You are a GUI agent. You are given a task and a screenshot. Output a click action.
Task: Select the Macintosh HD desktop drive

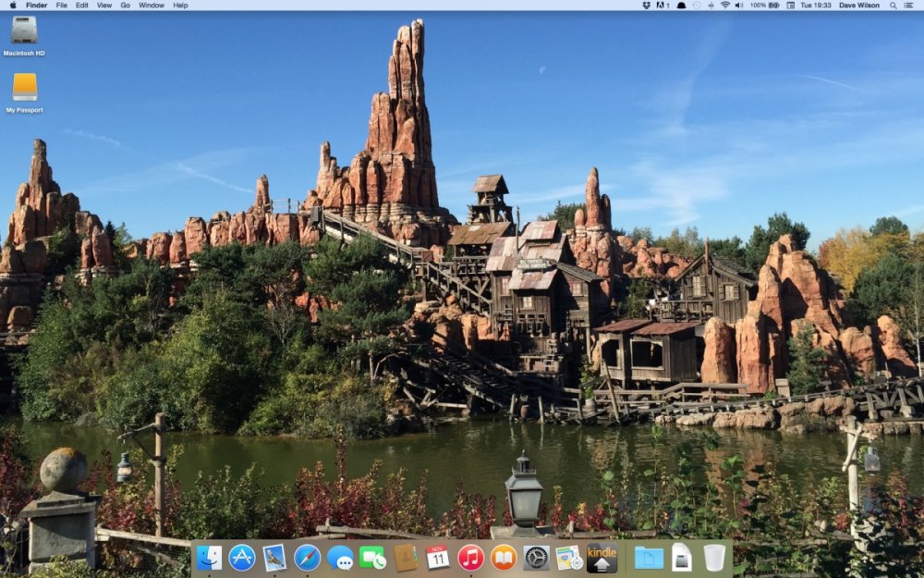pyautogui.click(x=24, y=31)
